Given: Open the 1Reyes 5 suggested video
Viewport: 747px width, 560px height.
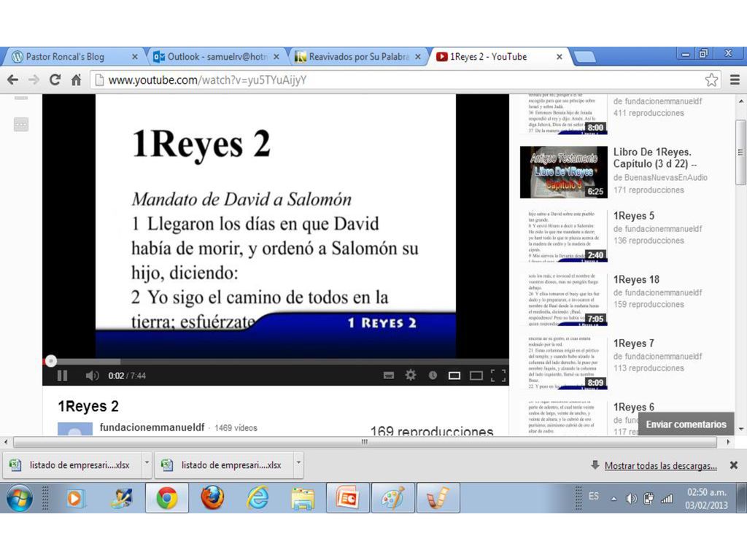Looking at the screenshot, I should 634,216.
